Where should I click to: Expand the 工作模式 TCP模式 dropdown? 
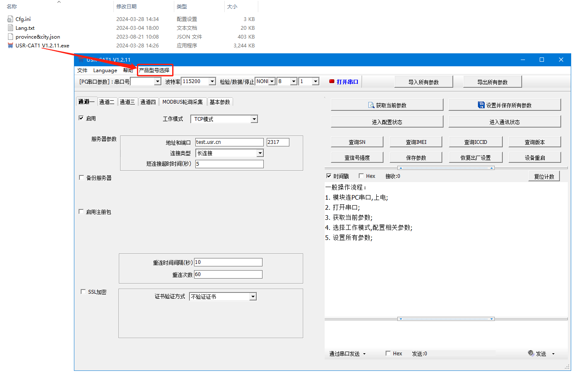[254, 119]
